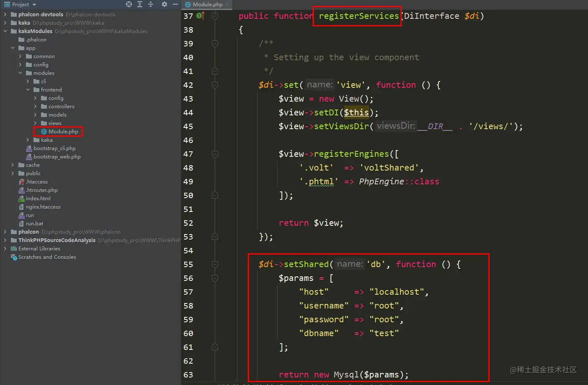Click the $this variable on line 44
The width and height of the screenshot is (588, 385).
point(356,112)
